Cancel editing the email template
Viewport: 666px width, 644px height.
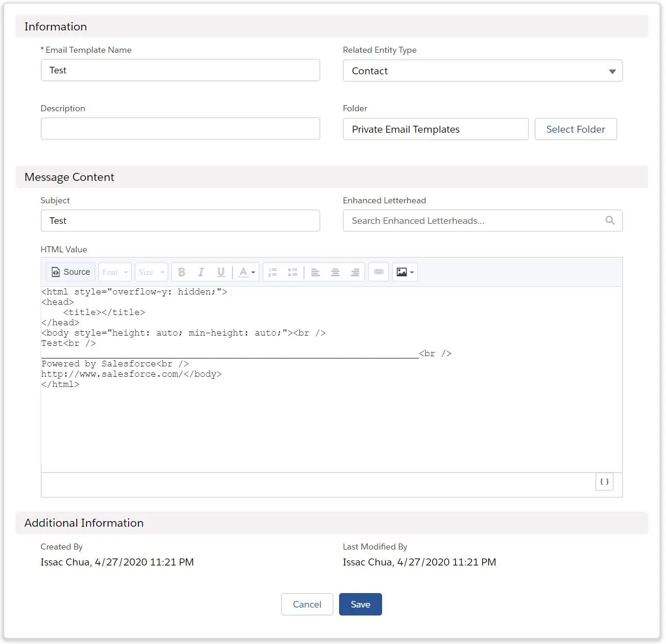click(x=307, y=604)
